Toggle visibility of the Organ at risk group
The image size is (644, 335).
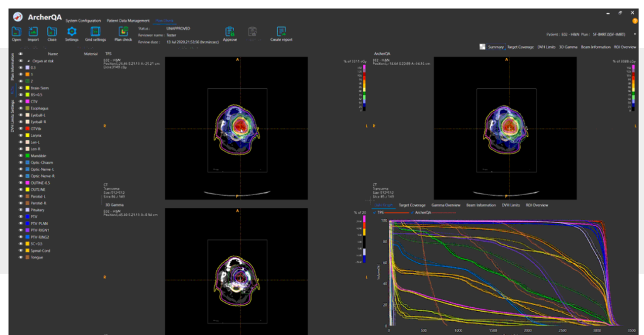tap(21, 61)
